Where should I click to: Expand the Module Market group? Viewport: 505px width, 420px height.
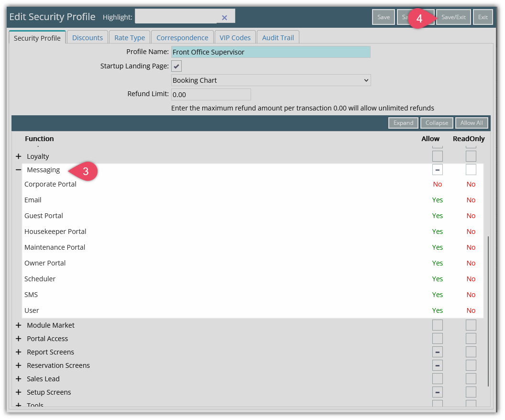(x=18, y=325)
